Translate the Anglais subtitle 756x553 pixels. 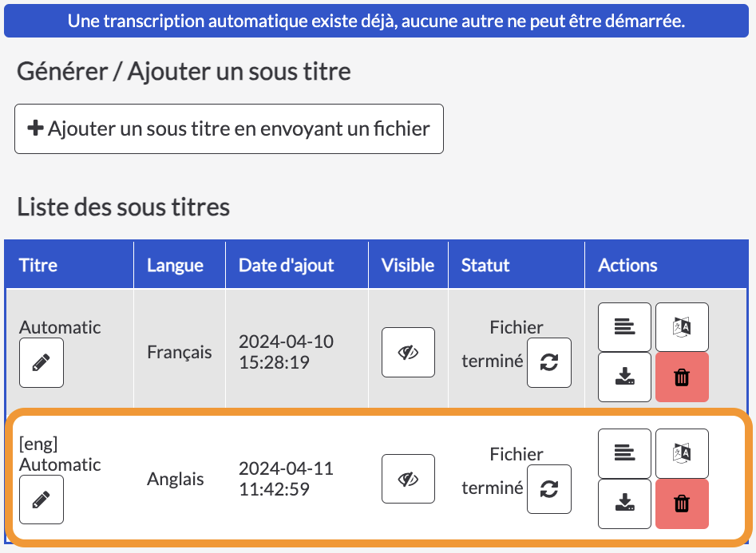click(682, 453)
